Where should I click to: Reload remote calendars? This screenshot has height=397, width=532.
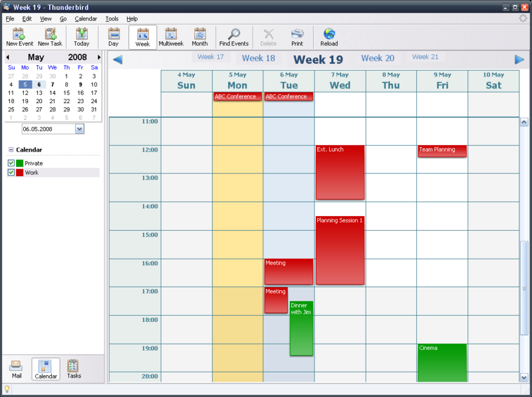click(x=329, y=37)
